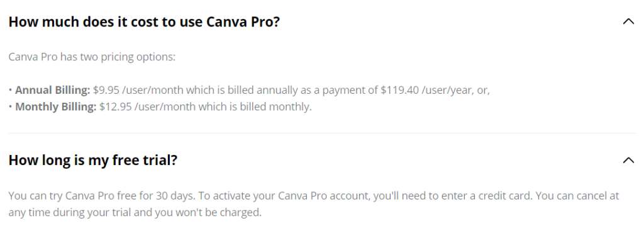
Task: Click the 'How long is my free trial?' heading
Action: [x=93, y=160]
